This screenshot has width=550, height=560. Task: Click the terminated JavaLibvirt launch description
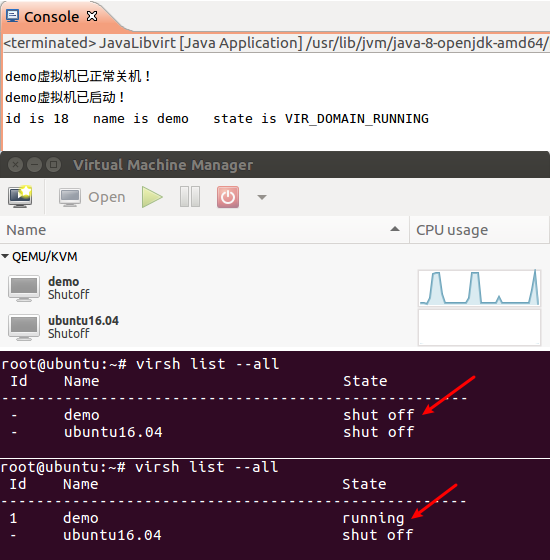[276, 43]
